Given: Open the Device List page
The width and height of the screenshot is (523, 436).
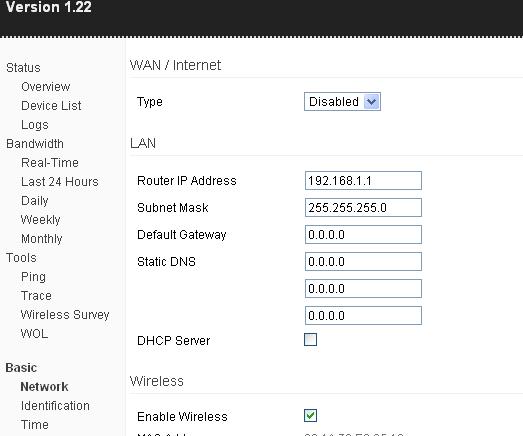Looking at the screenshot, I should point(51,106).
